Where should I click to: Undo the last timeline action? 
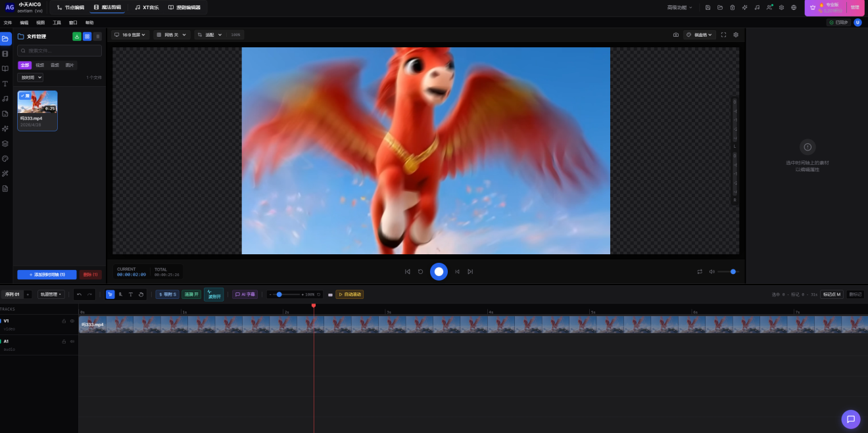click(x=79, y=294)
